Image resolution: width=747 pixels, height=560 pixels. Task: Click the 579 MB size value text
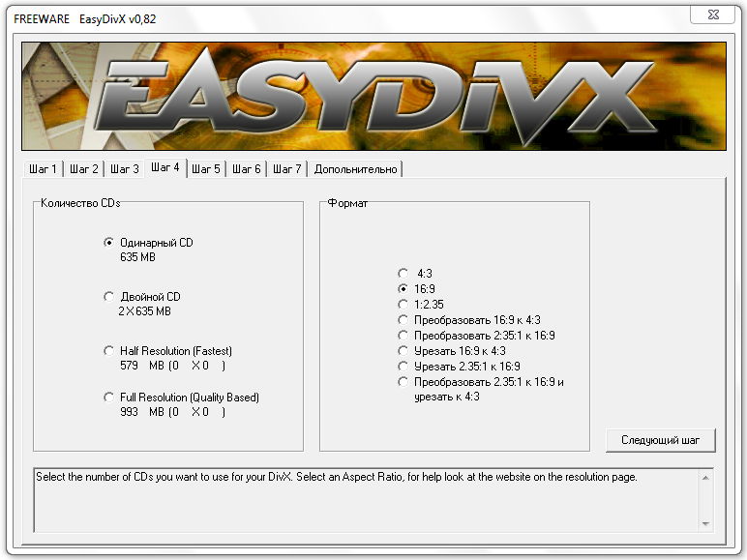point(142,366)
